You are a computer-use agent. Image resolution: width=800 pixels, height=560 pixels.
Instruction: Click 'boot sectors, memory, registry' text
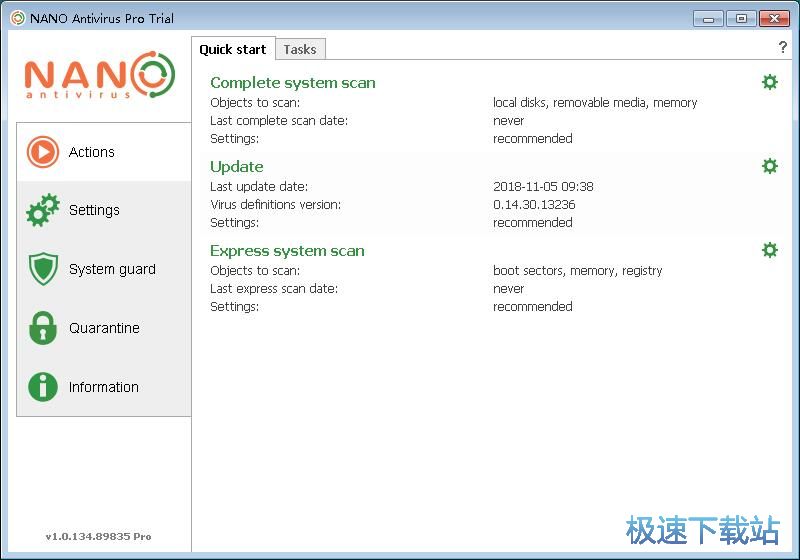tap(578, 271)
